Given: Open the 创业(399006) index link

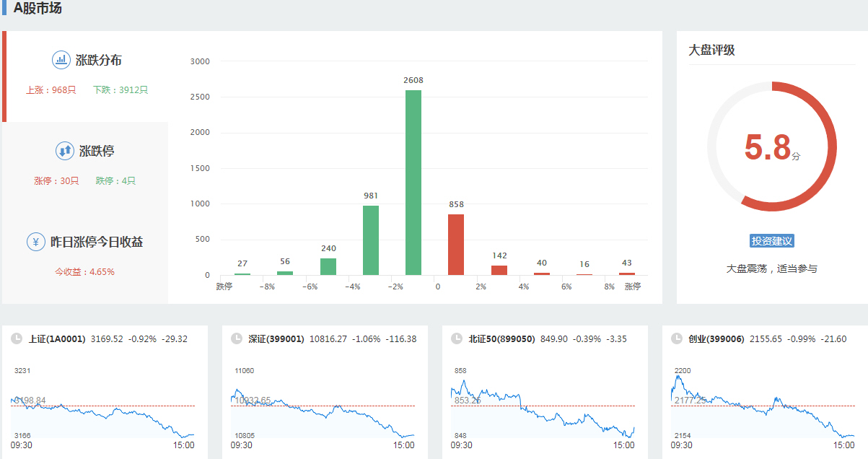Looking at the screenshot, I should pos(716,338).
